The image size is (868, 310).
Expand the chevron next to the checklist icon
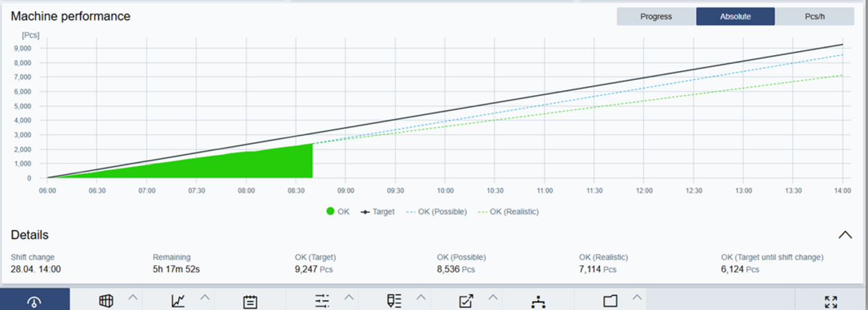point(421,298)
